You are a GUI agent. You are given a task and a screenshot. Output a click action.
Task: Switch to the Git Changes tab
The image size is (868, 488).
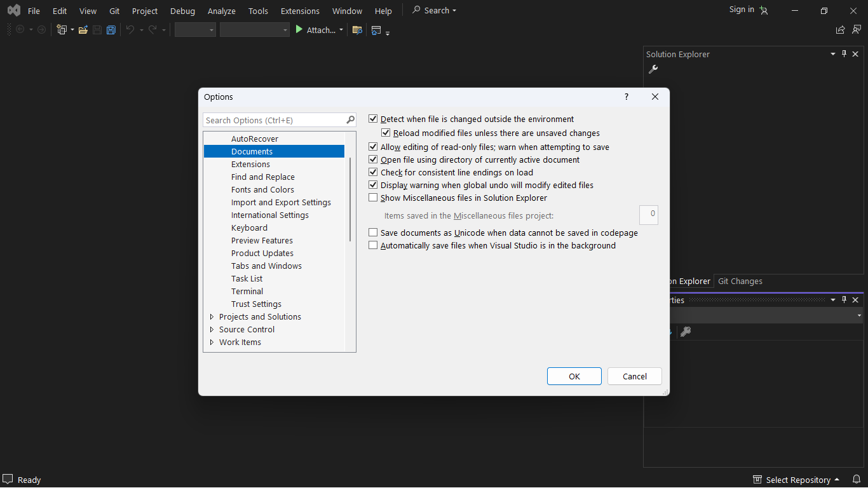pos(739,281)
